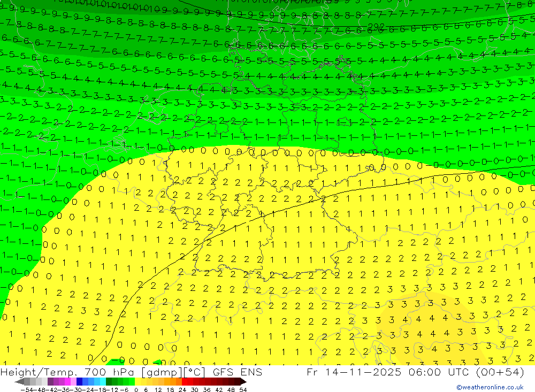The width and height of the screenshot is (535, 392).
Task: Click the "54" legend scale value
Action: pos(243,390)
